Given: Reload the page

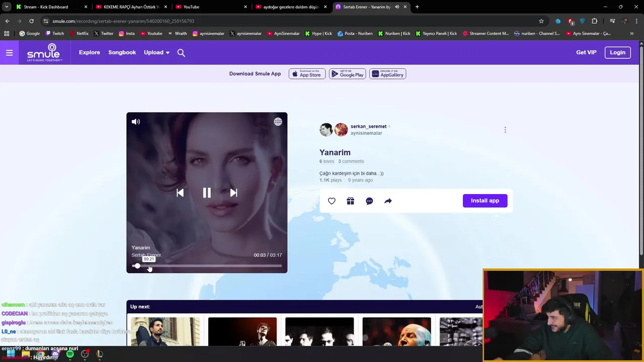Looking at the screenshot, I should coord(31,21).
